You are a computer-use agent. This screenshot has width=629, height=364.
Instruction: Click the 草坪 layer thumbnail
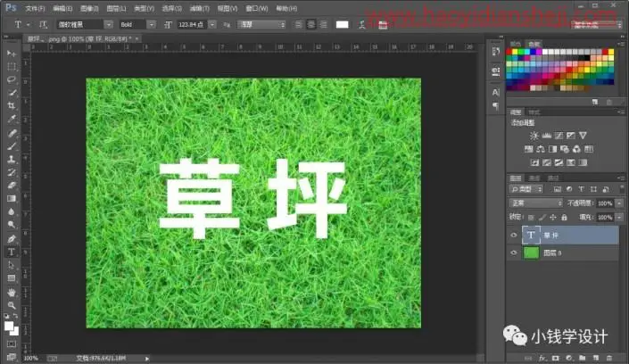coord(531,236)
